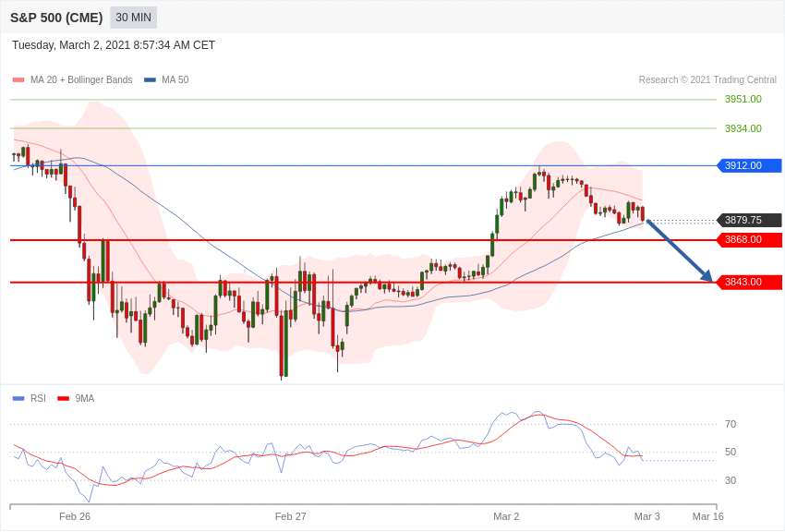Click the 3951.00 resistance level label

tap(743, 99)
